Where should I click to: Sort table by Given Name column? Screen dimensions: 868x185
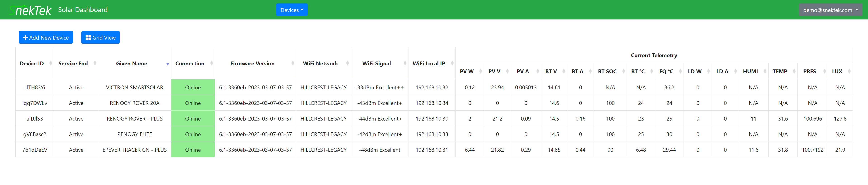[x=135, y=63]
